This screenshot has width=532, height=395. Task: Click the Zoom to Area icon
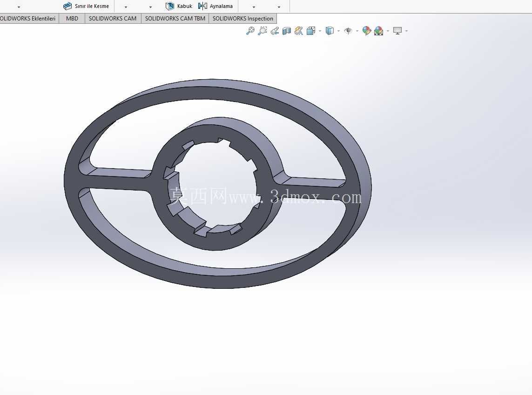tap(262, 31)
